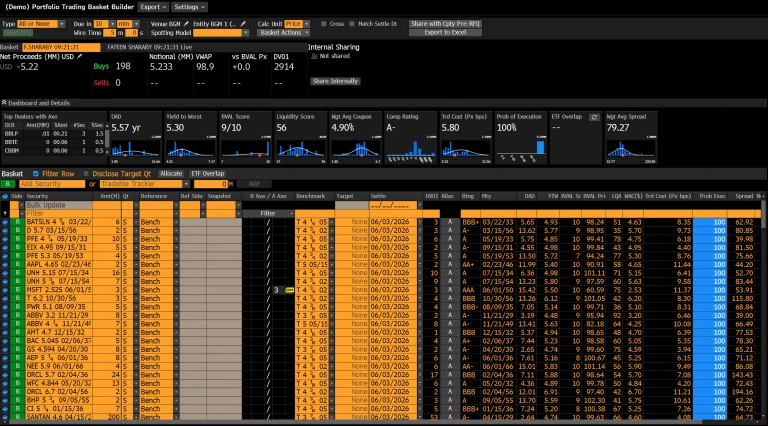The height and width of the screenshot is (426, 768).
Task: Edit Venue BGM with the pencil icon
Action: (186, 24)
